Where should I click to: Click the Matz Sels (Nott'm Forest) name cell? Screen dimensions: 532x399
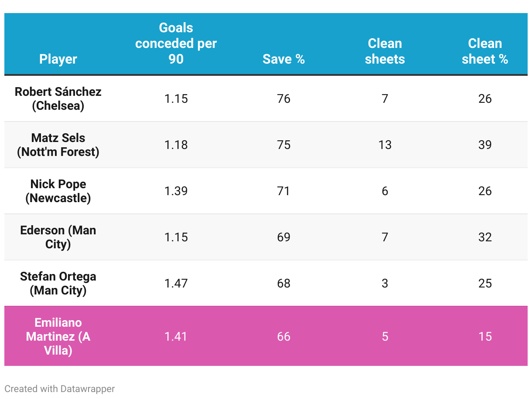58,145
